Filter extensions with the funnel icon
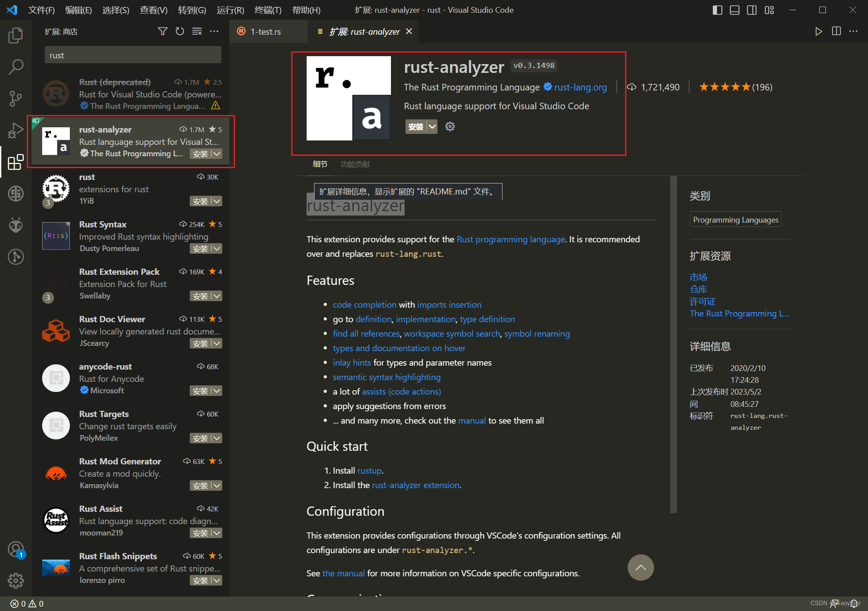The height and width of the screenshot is (611, 868). (163, 31)
